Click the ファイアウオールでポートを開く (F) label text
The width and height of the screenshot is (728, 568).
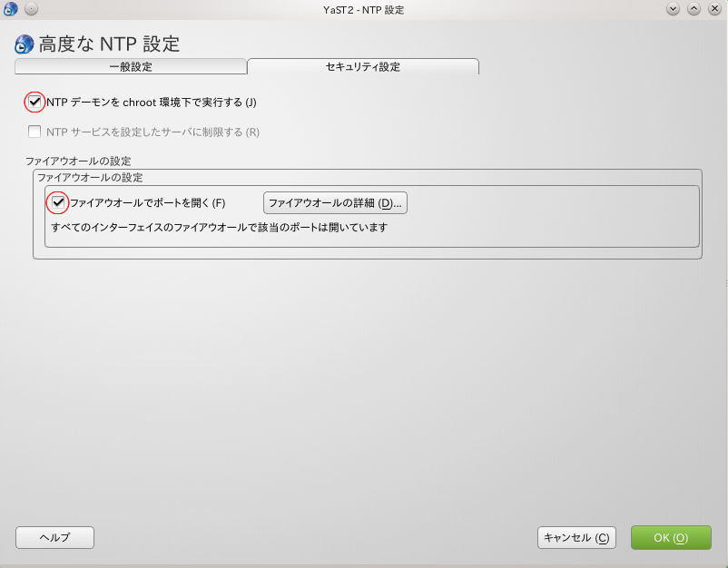147,202
